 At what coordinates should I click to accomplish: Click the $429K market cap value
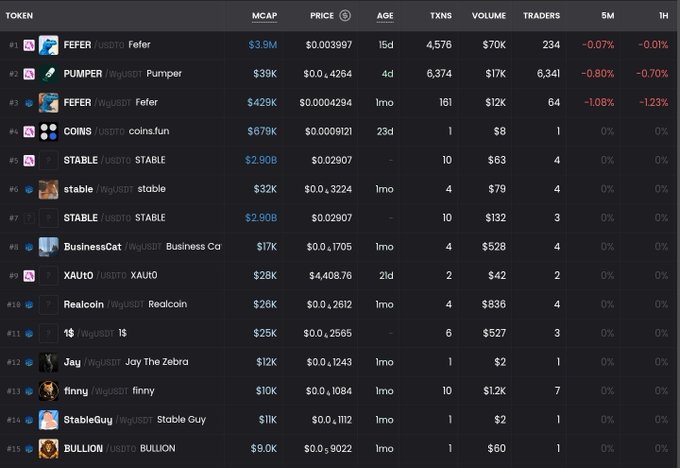tap(262, 103)
